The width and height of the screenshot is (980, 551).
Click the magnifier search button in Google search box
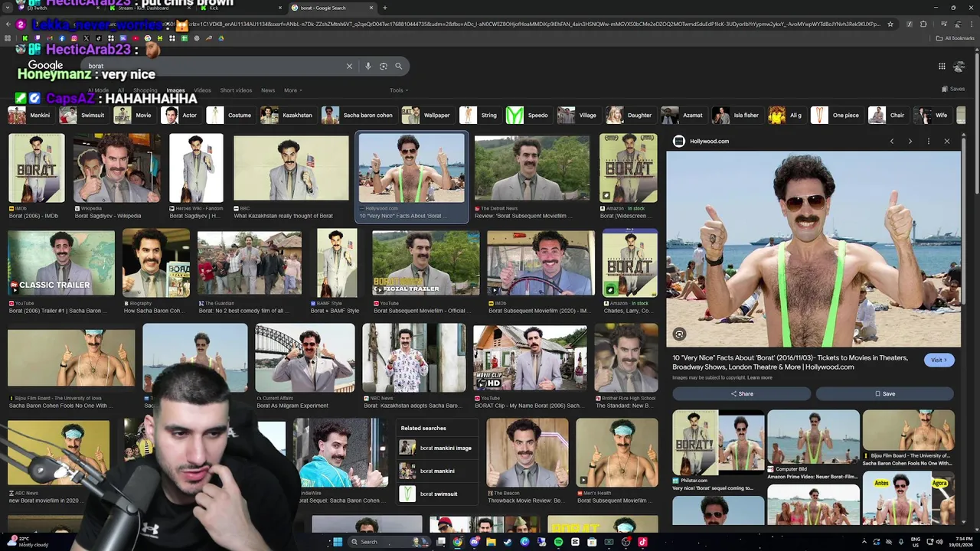pos(399,67)
